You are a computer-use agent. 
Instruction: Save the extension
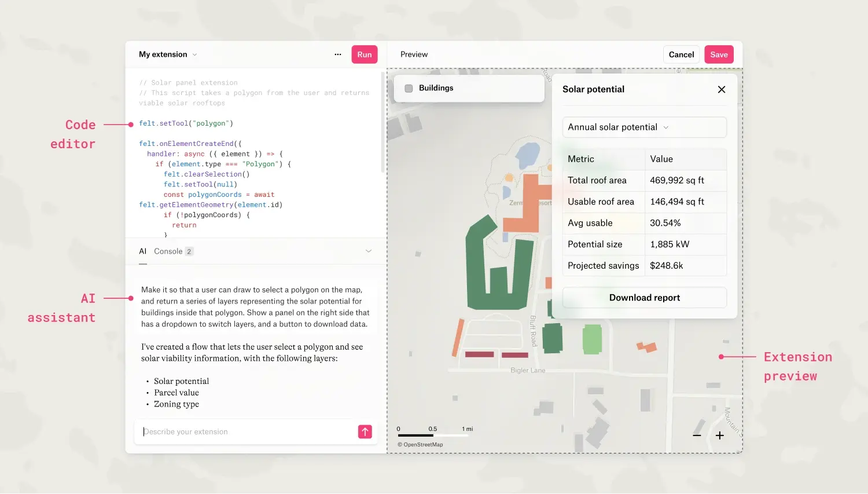(719, 54)
